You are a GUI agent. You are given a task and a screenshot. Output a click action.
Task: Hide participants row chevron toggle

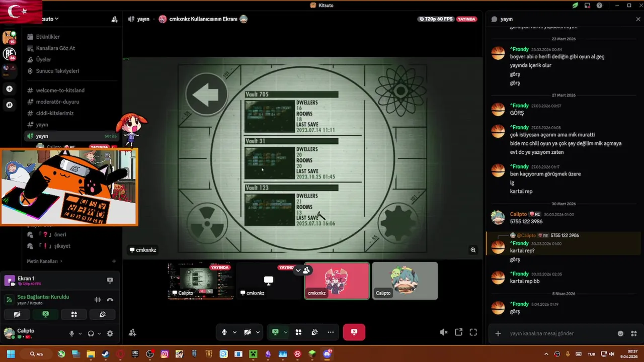[298, 270]
